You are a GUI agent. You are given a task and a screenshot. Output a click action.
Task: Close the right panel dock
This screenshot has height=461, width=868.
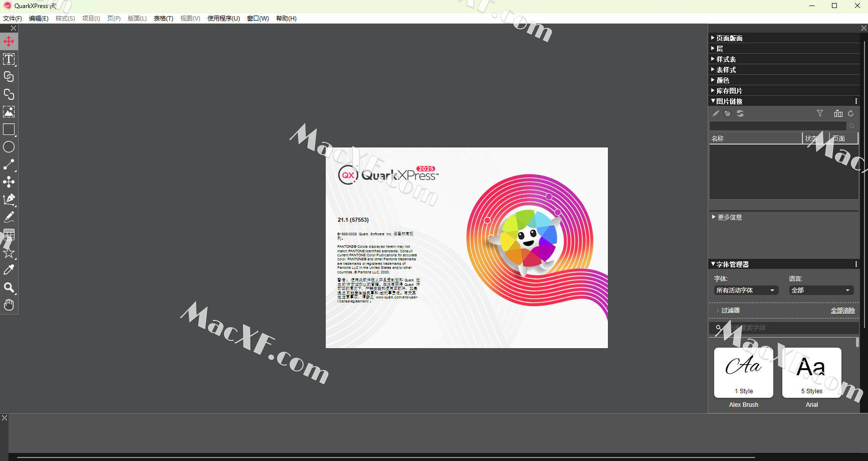pyautogui.click(x=863, y=29)
